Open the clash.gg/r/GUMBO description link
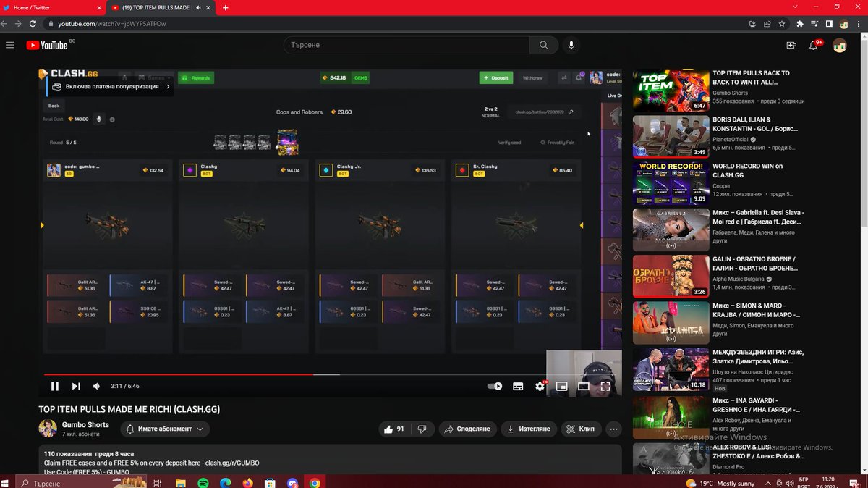868x488 pixels. (x=232, y=463)
